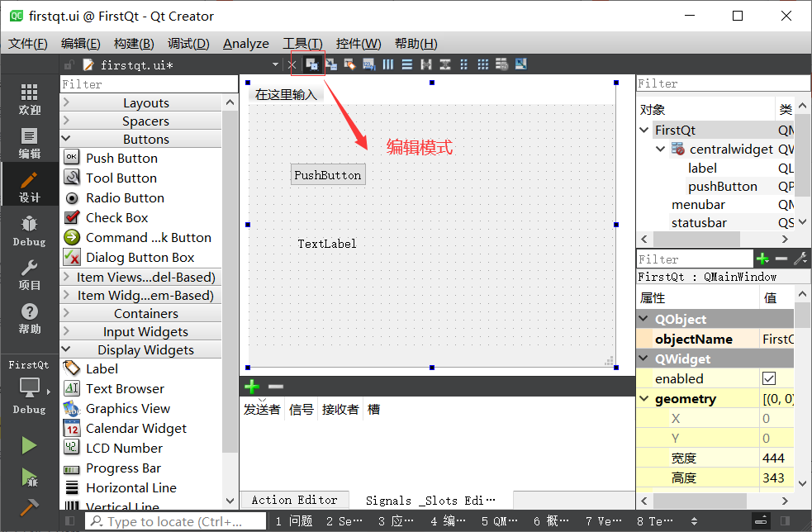The width and height of the screenshot is (812, 532).
Task: Apply form layout from toolbar
Action: pyautogui.click(x=464, y=64)
